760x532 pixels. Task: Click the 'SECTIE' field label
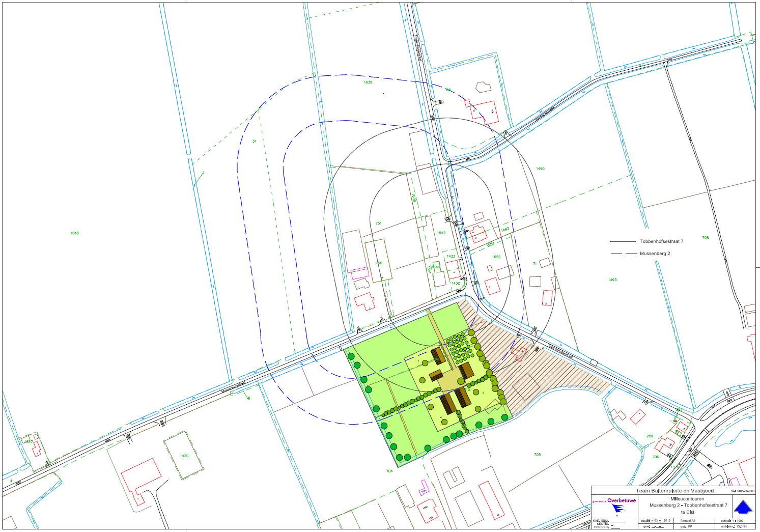pos(603,524)
